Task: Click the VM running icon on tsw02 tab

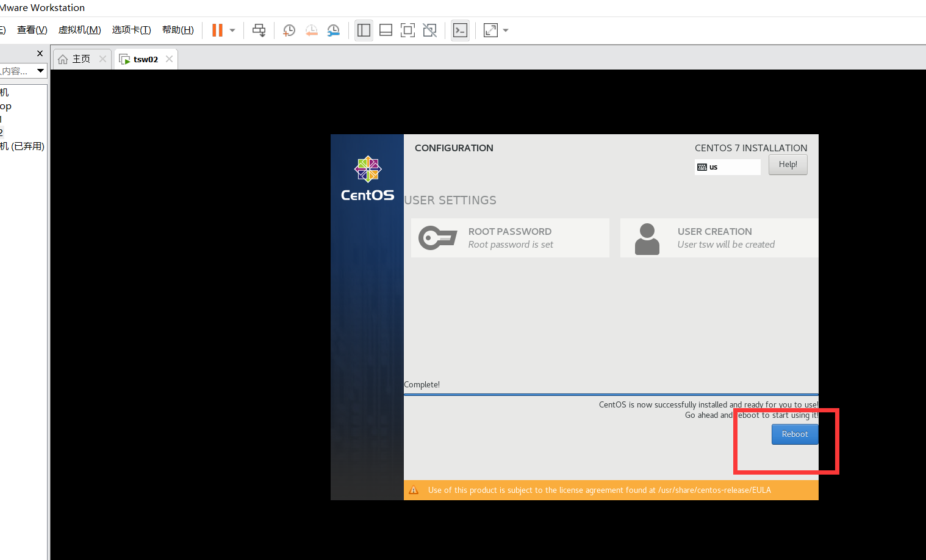Action: pyautogui.click(x=124, y=59)
